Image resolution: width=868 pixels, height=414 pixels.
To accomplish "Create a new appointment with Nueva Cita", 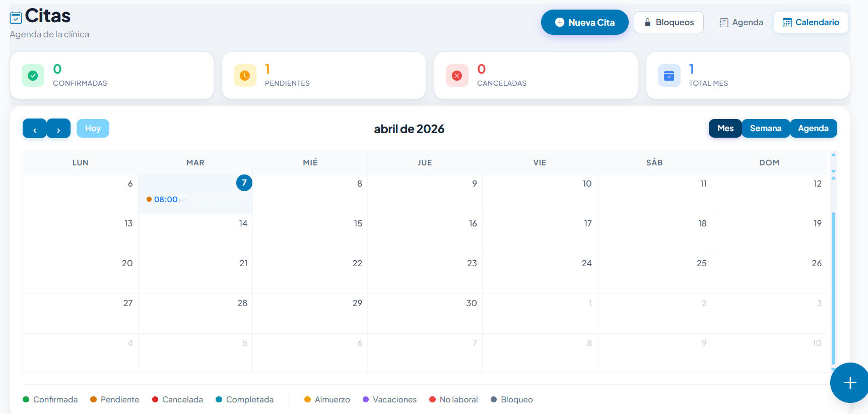I will [584, 22].
